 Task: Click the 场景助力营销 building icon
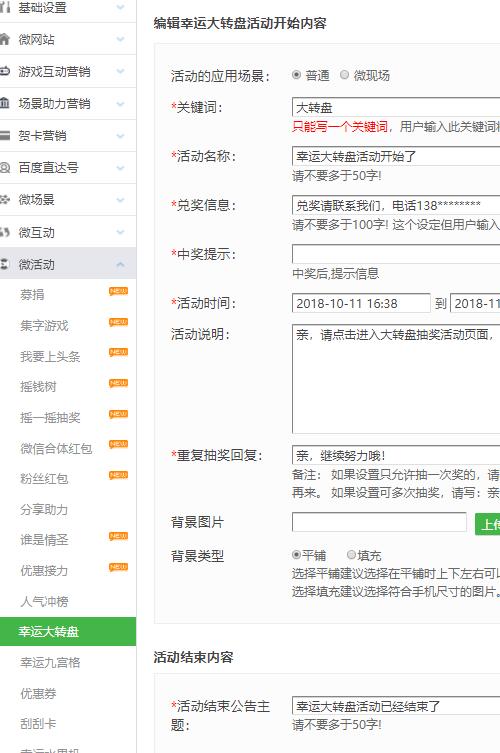click(x=5, y=103)
